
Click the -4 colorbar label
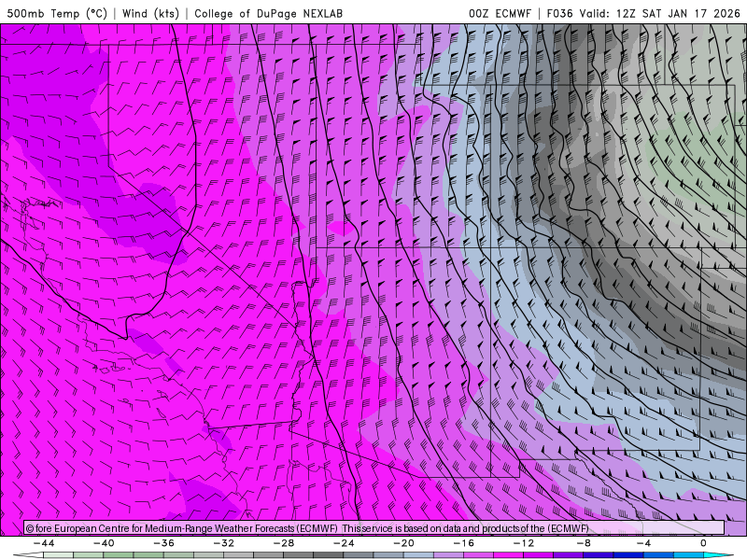click(x=643, y=543)
